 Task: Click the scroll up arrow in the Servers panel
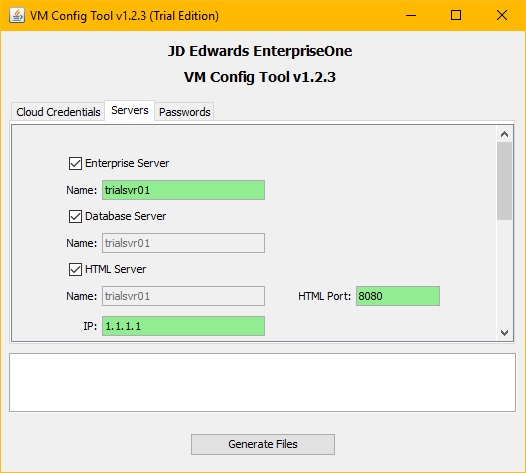pyautogui.click(x=504, y=135)
